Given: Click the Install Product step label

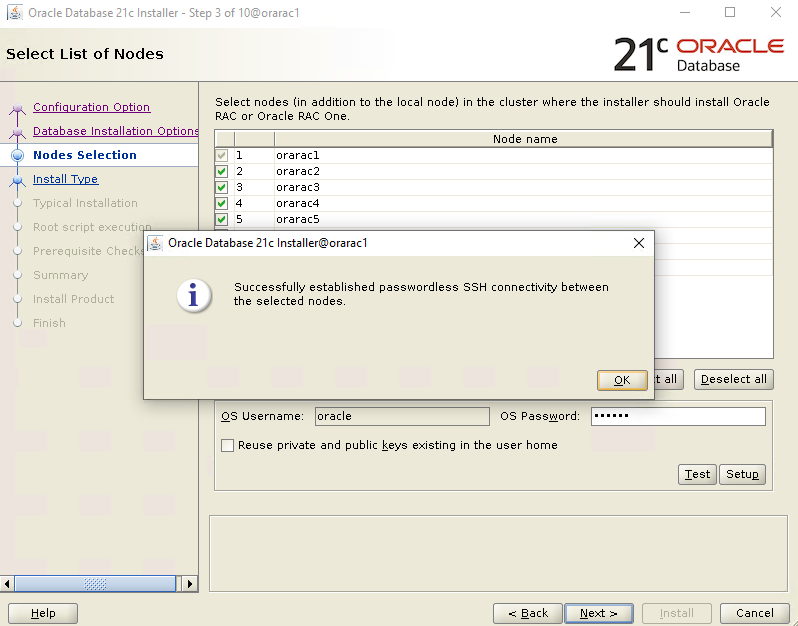Looking at the screenshot, I should 73,299.
